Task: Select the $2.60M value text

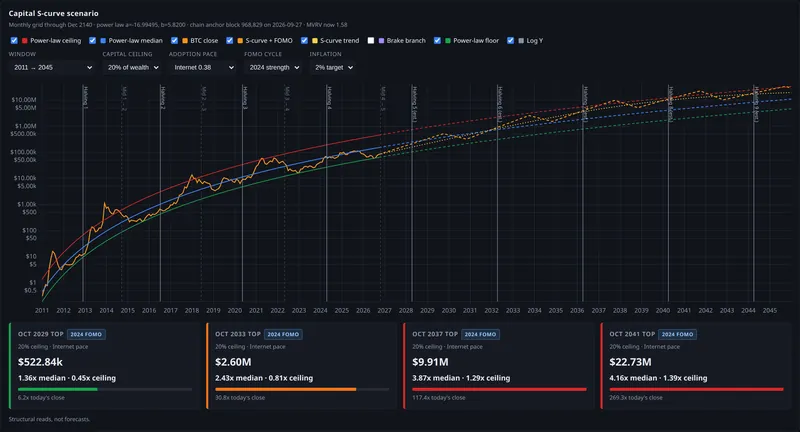Action: (x=233, y=362)
